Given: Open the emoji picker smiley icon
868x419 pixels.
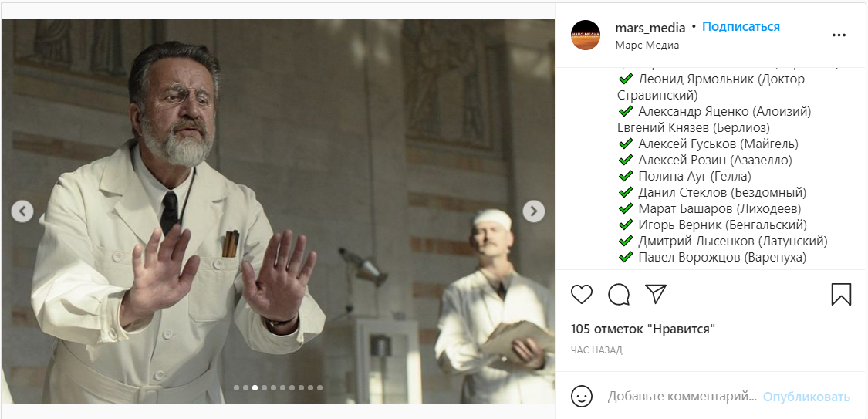Looking at the screenshot, I should pos(582,397).
